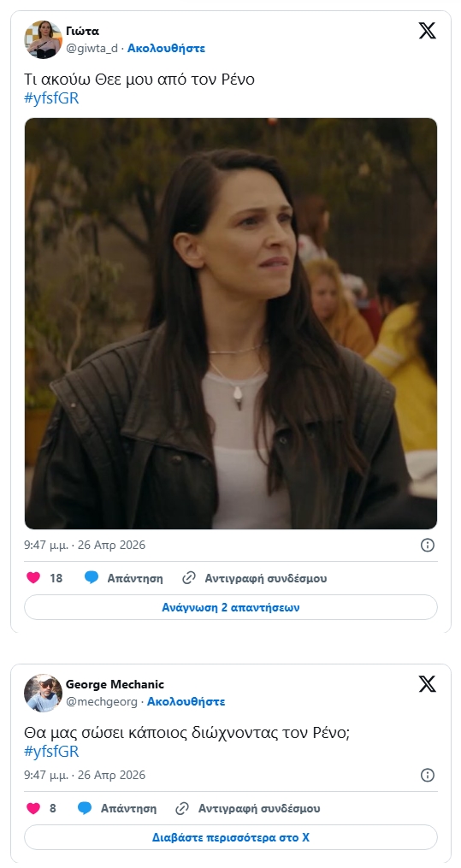
Task: Click the reply bubble on George Mechanic's tweet
Action: 85,808
